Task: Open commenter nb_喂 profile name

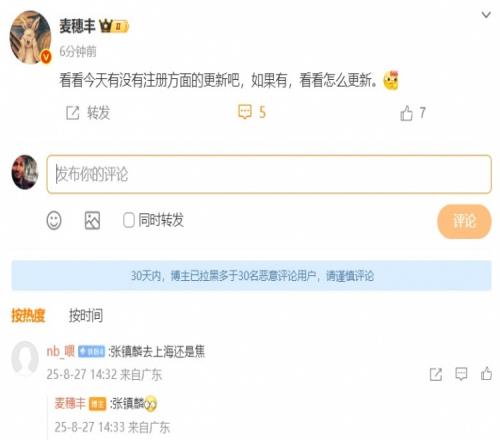Action: point(61,351)
